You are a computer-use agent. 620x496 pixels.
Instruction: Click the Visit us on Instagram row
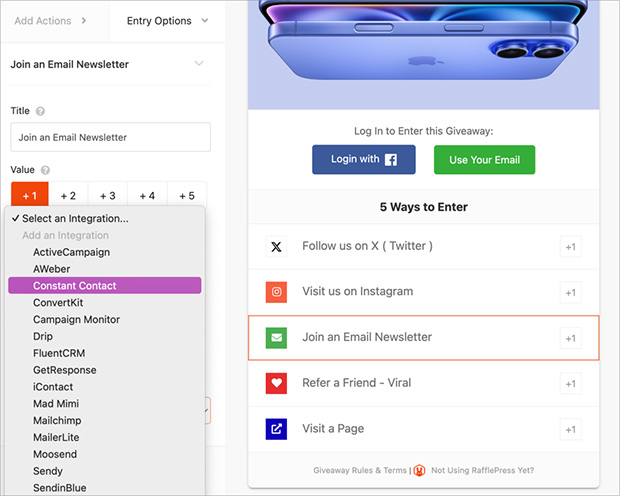[x=423, y=292]
